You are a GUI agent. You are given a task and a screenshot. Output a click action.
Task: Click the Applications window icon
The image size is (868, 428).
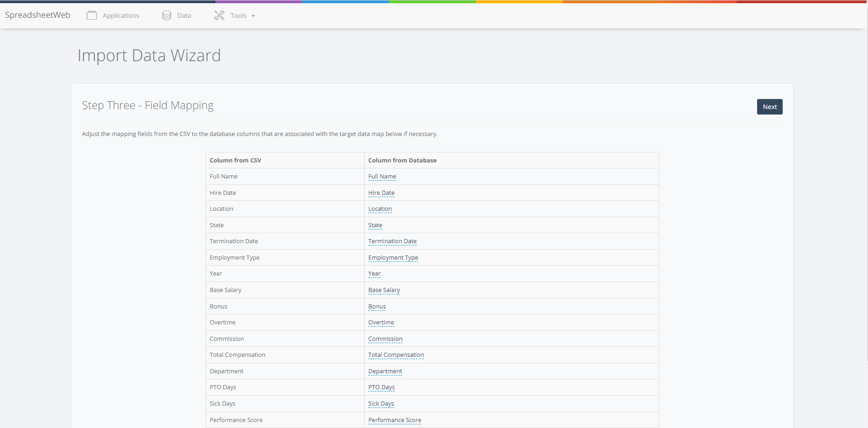[x=92, y=16]
